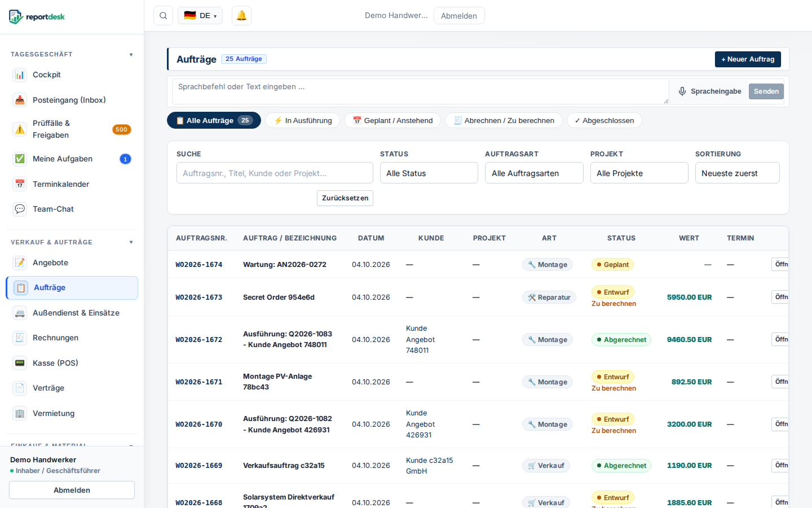The width and height of the screenshot is (812, 508).
Task: Switch to Geplant / Anstehend tab
Action: [392, 120]
